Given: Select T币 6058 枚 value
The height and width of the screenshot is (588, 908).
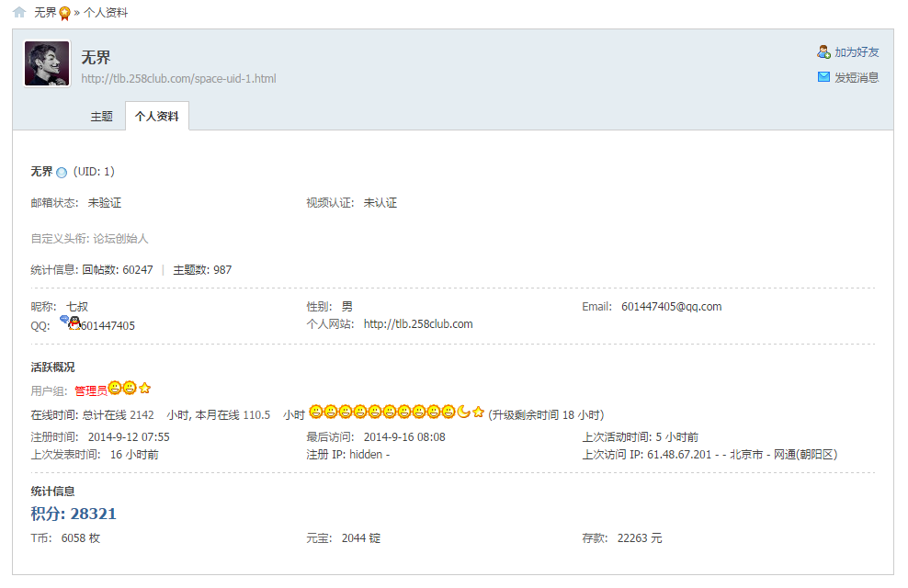Looking at the screenshot, I should point(81,538).
